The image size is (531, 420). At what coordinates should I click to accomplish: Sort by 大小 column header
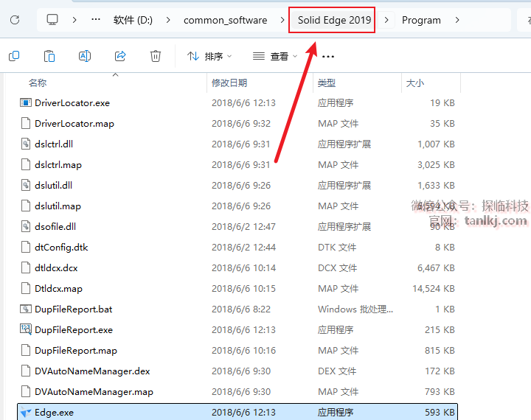(x=414, y=83)
